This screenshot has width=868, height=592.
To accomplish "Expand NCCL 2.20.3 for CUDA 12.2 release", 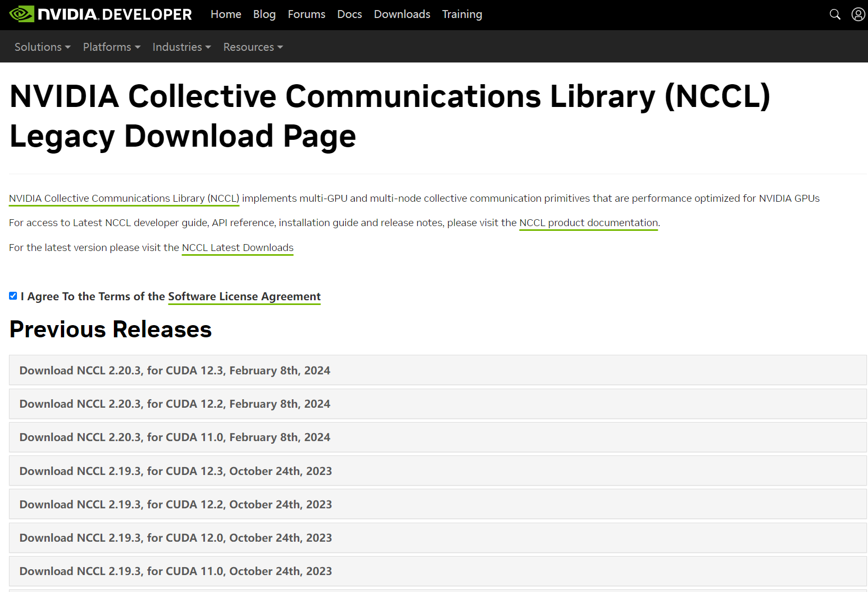I will click(x=438, y=403).
